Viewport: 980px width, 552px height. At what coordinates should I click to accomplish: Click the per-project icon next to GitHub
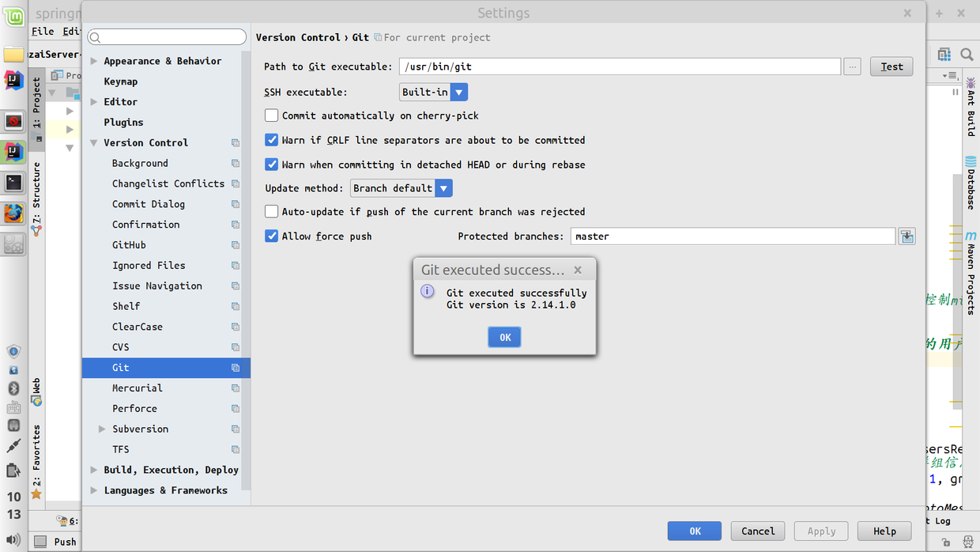[x=236, y=245]
